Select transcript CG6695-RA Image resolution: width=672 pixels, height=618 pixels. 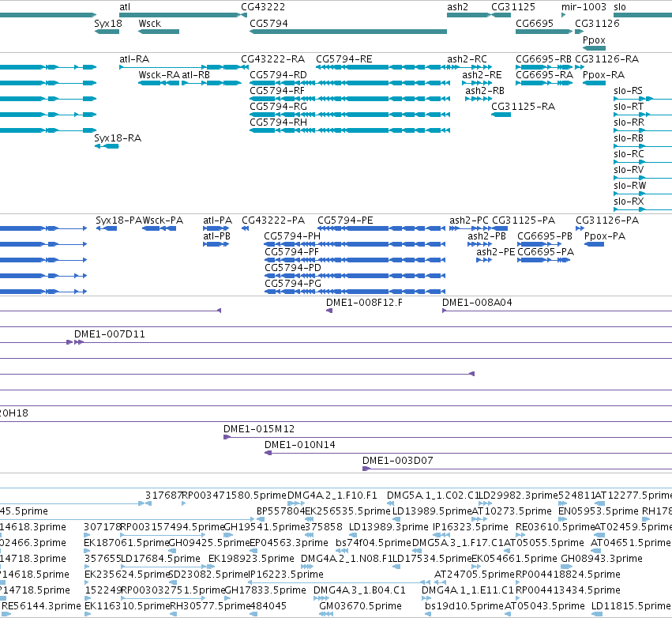point(544,74)
